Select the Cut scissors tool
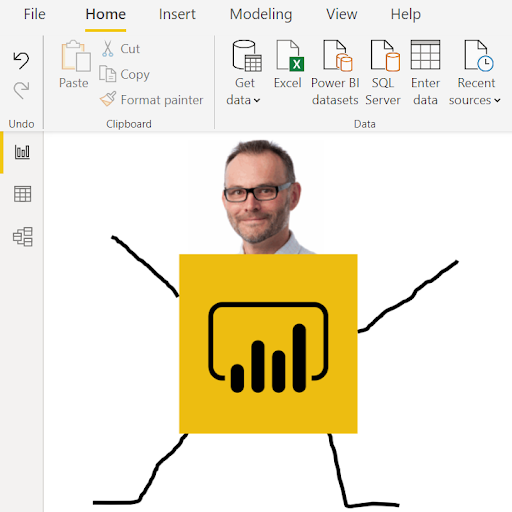This screenshot has width=512, height=512. [x=107, y=49]
